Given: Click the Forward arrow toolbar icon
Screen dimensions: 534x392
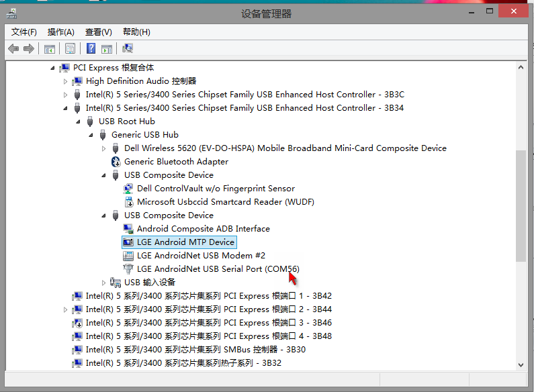Looking at the screenshot, I should tap(29, 48).
